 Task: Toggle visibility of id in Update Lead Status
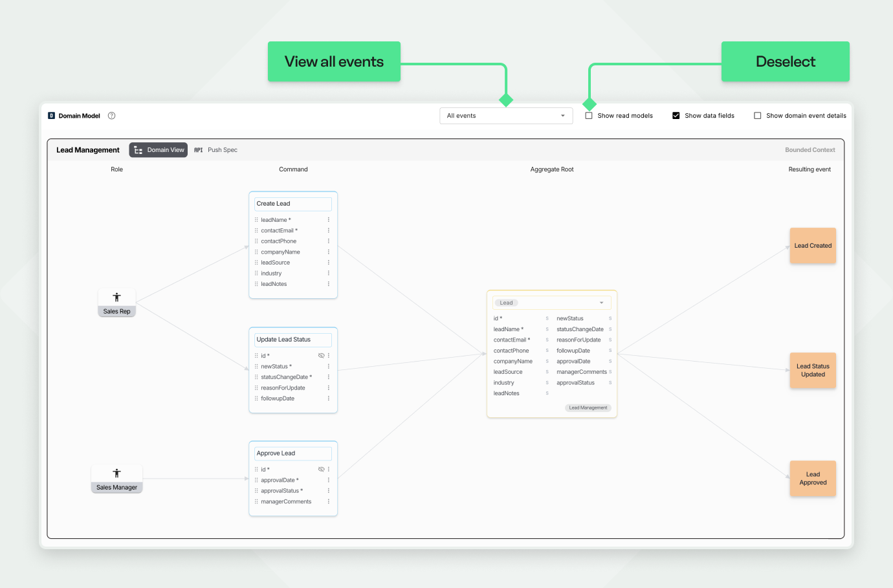pos(321,356)
